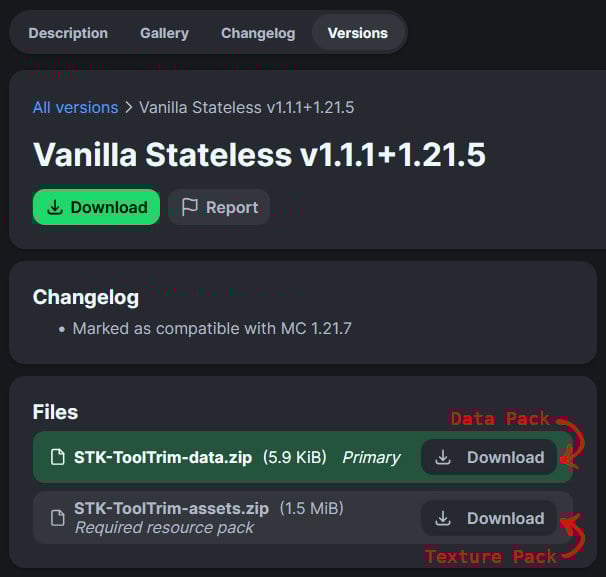Open the Description tab

tap(68, 33)
